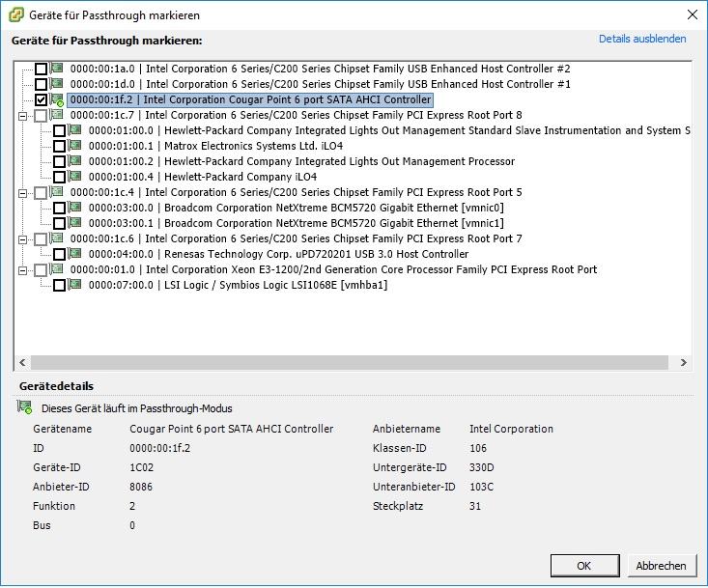The width and height of the screenshot is (708, 588).
Task: Check the Broadcom BCM5720 vmnic1 checkbox
Action: [59, 223]
